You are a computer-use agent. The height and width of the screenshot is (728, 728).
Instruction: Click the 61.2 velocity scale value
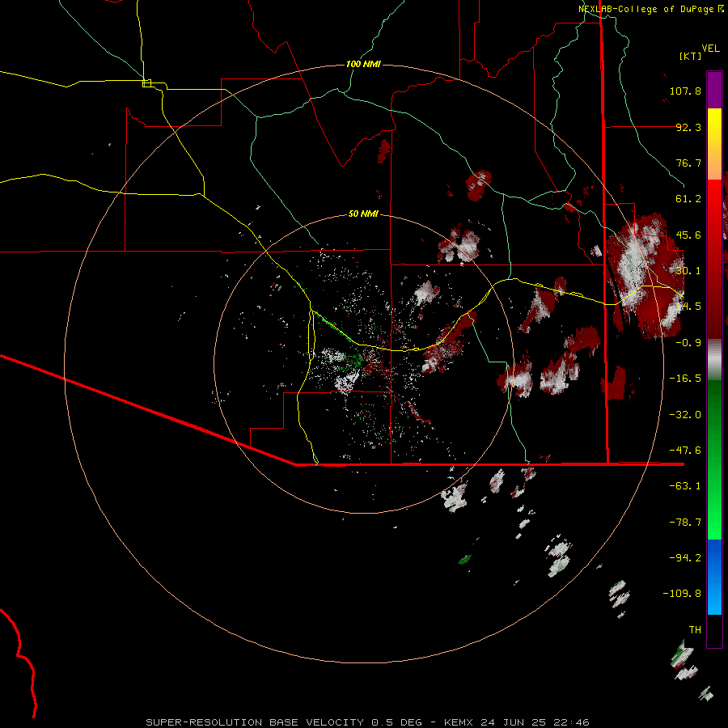pyautogui.click(x=688, y=199)
